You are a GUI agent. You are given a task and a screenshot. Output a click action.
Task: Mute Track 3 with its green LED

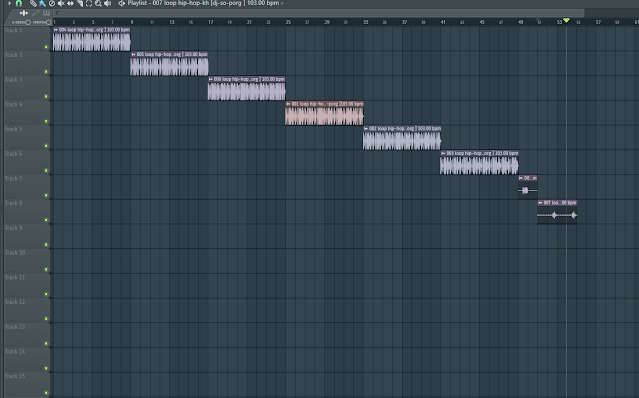pos(46,97)
